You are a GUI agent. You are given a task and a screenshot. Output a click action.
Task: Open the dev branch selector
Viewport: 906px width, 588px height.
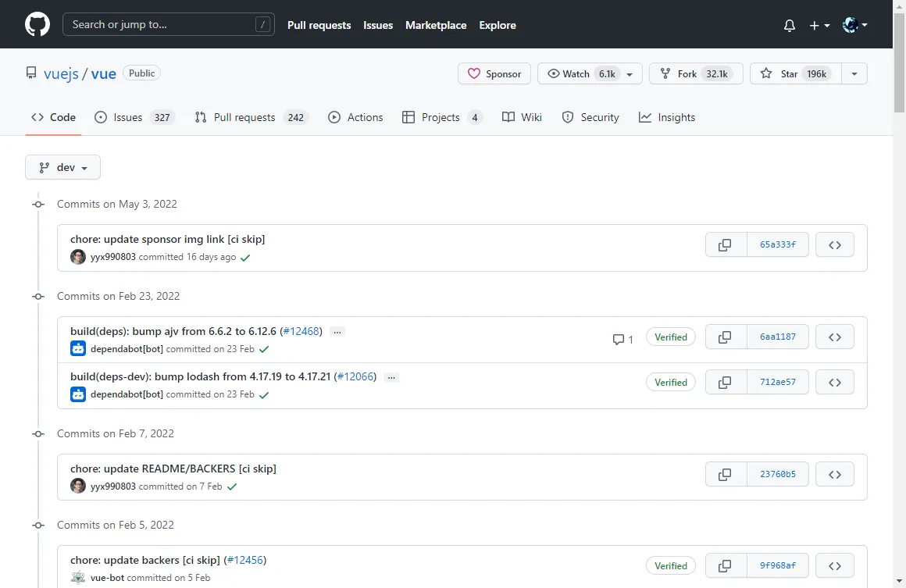tap(62, 167)
